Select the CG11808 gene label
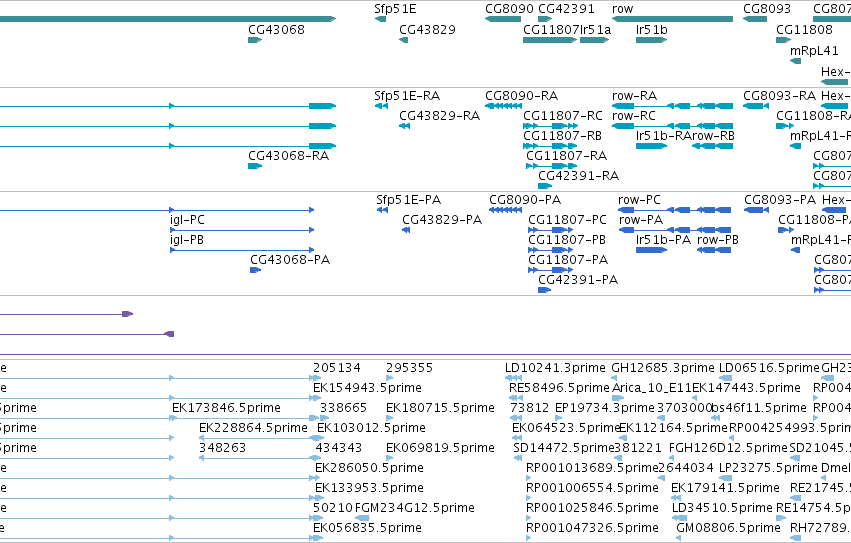Image resolution: width=851 pixels, height=543 pixels. (x=804, y=30)
